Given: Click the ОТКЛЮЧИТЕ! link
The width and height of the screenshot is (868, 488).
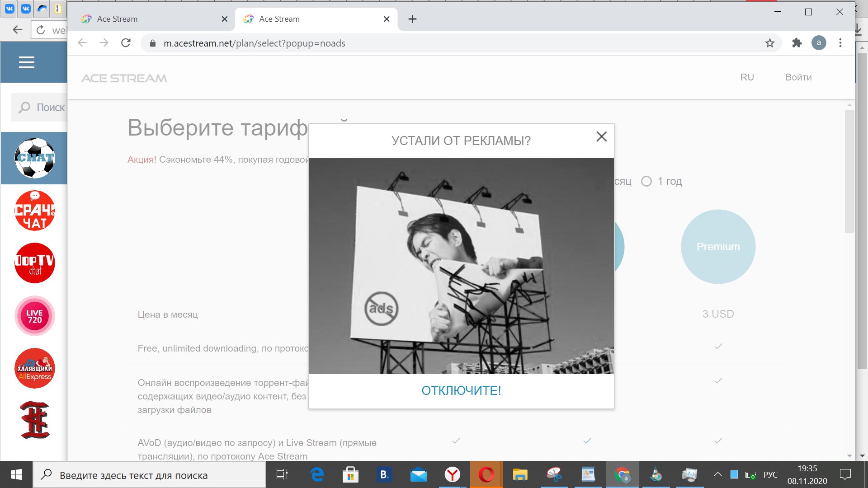Looking at the screenshot, I should (461, 390).
